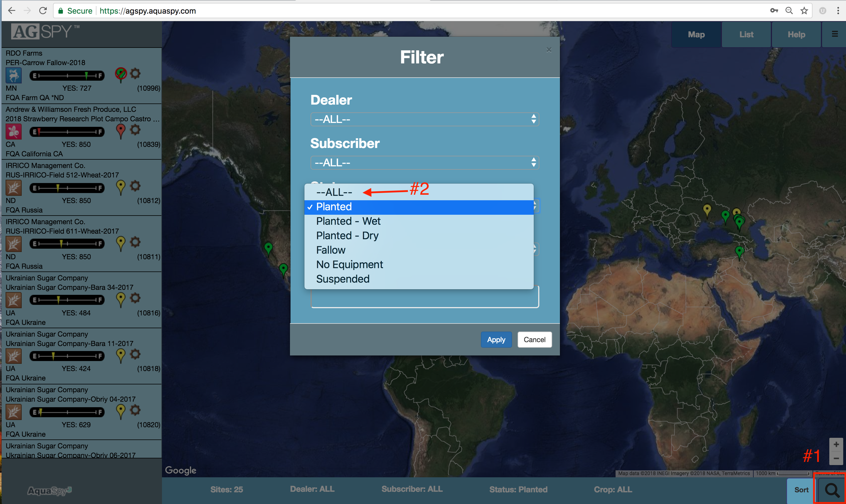Open settings gear for IRRICO Field 512
The width and height of the screenshot is (846, 504).
135,186
